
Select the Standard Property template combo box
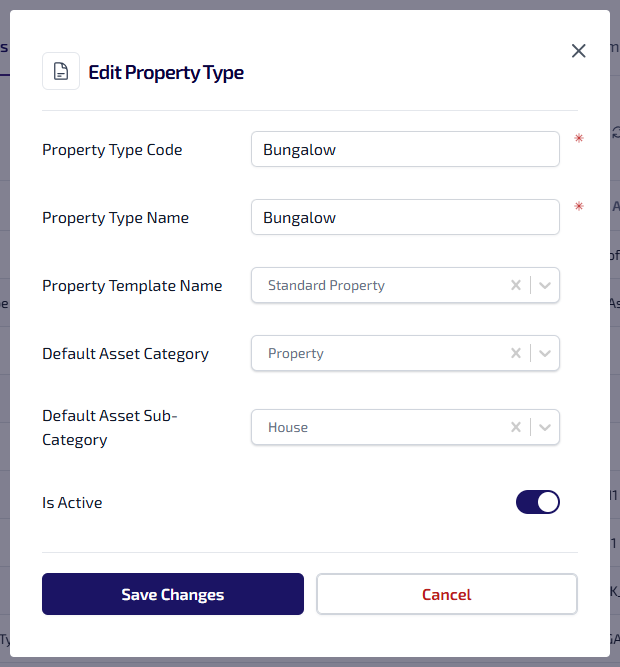380,285
